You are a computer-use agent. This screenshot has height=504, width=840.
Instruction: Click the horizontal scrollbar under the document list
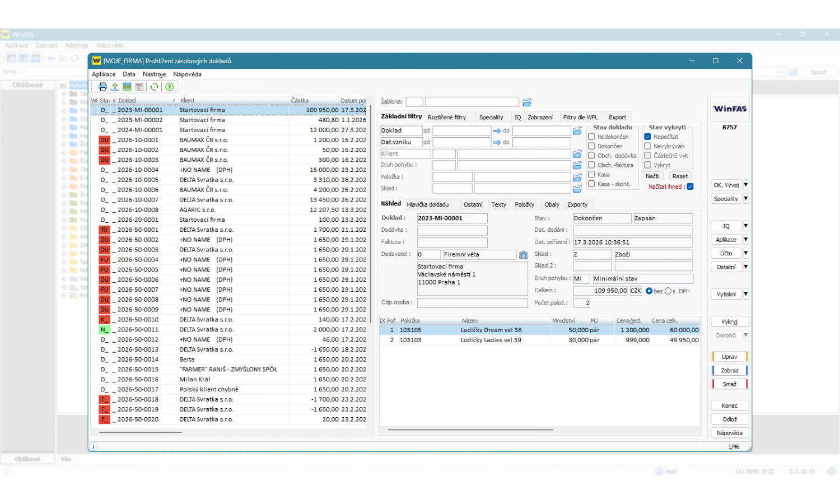coord(141,432)
